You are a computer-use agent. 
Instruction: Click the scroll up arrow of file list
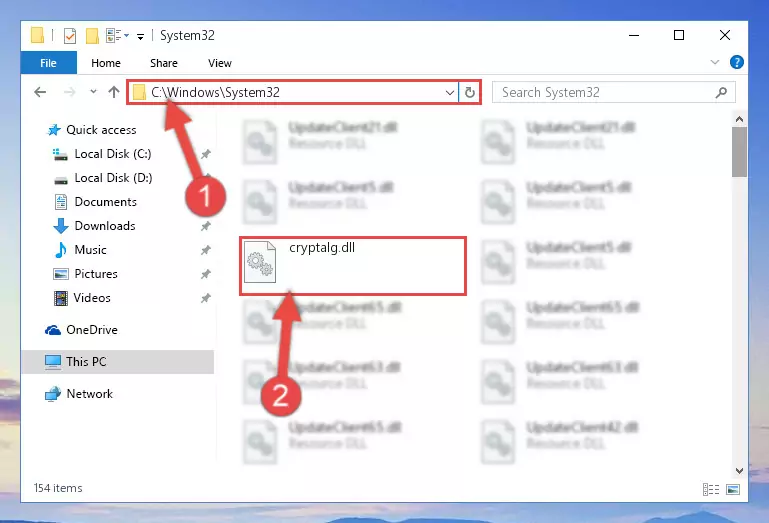(x=739, y=119)
